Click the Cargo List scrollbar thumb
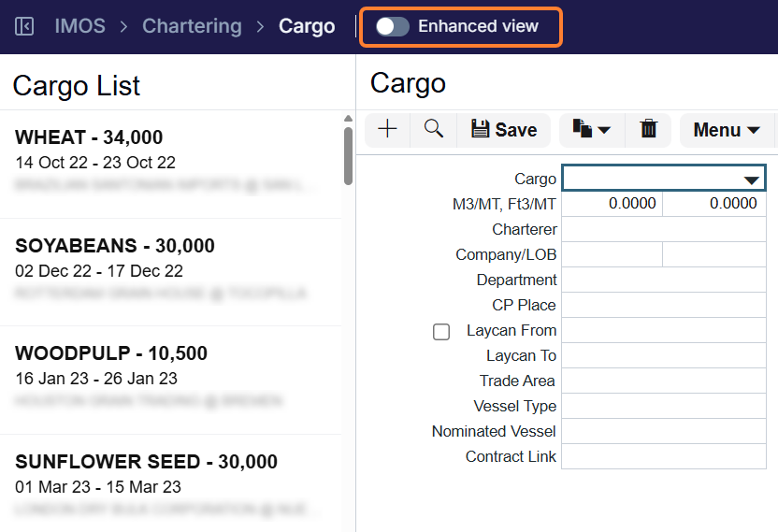 point(348,156)
